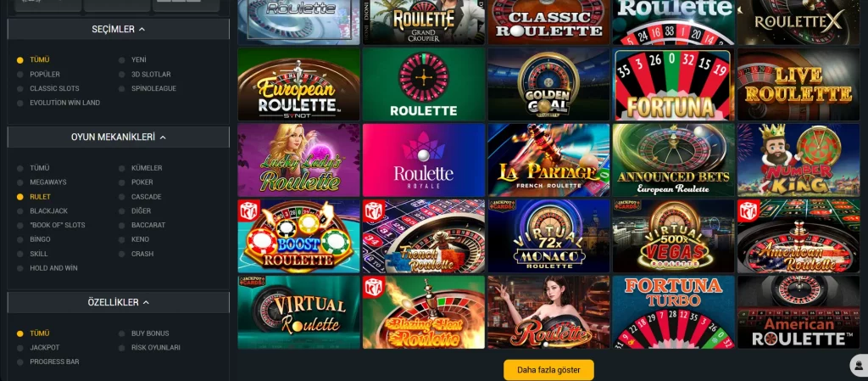Open Blazing Heat Roulette game tile

click(x=424, y=311)
